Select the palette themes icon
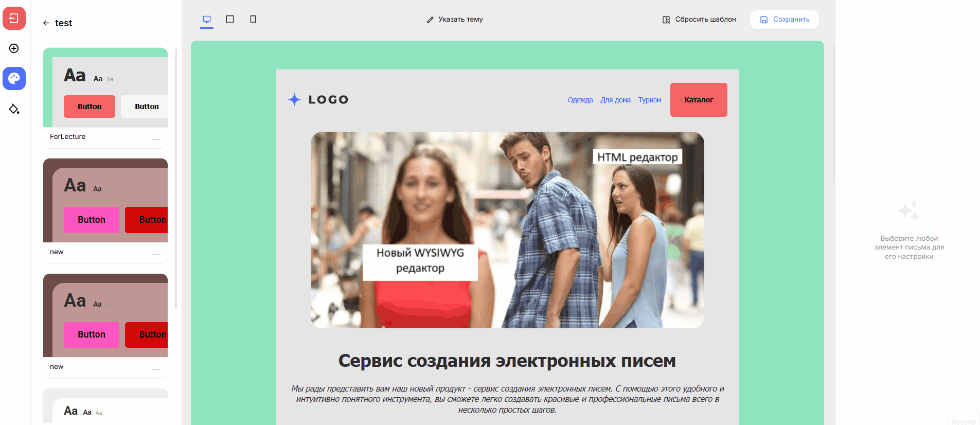 pyautogui.click(x=14, y=78)
